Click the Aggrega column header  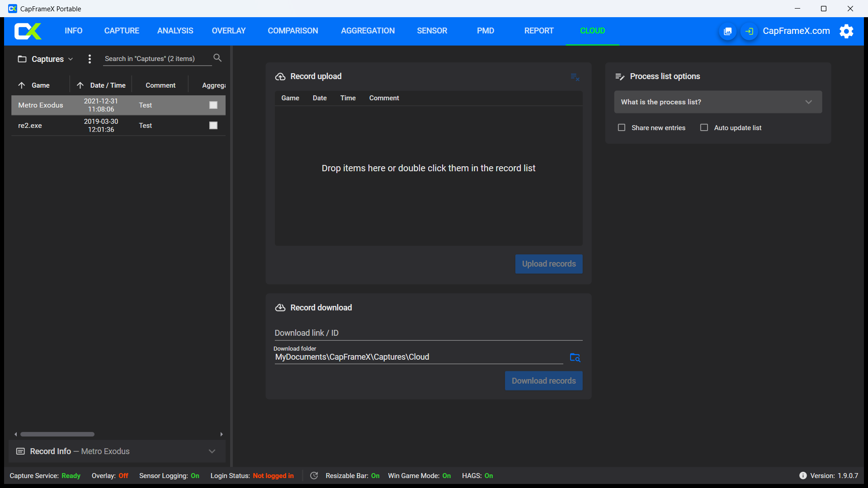coord(214,85)
